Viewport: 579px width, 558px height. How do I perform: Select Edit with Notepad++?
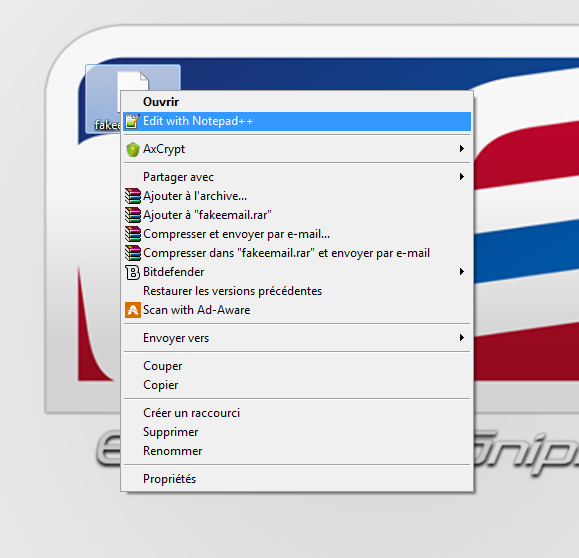pyautogui.click(x=297, y=121)
